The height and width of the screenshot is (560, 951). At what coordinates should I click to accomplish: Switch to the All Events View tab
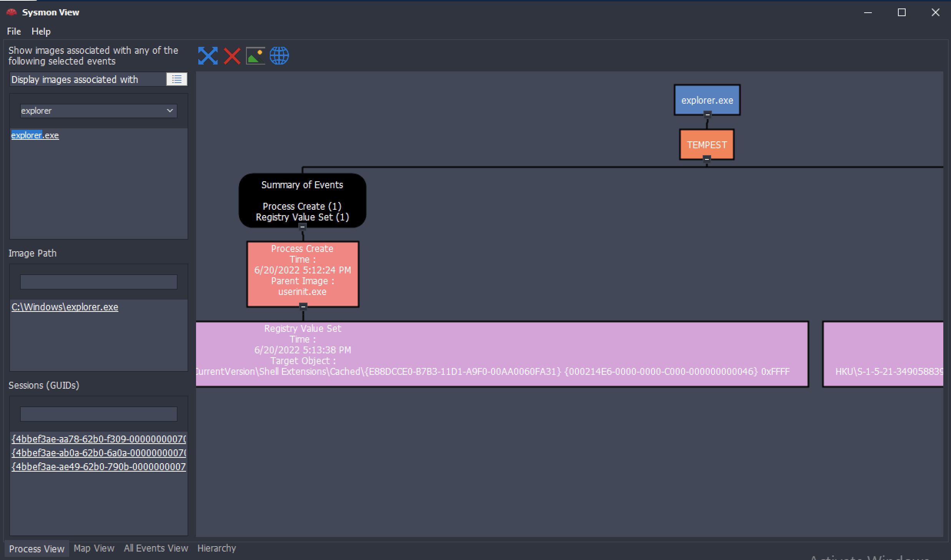(x=156, y=548)
